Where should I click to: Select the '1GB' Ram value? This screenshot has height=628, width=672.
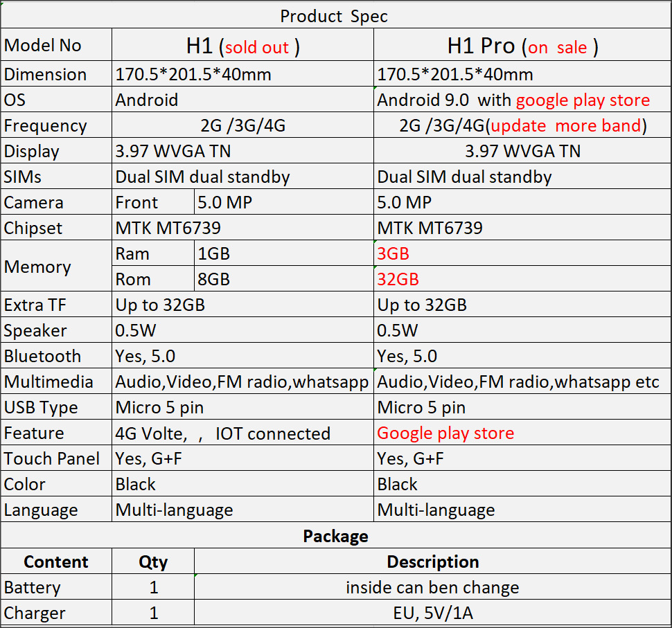click(284, 253)
